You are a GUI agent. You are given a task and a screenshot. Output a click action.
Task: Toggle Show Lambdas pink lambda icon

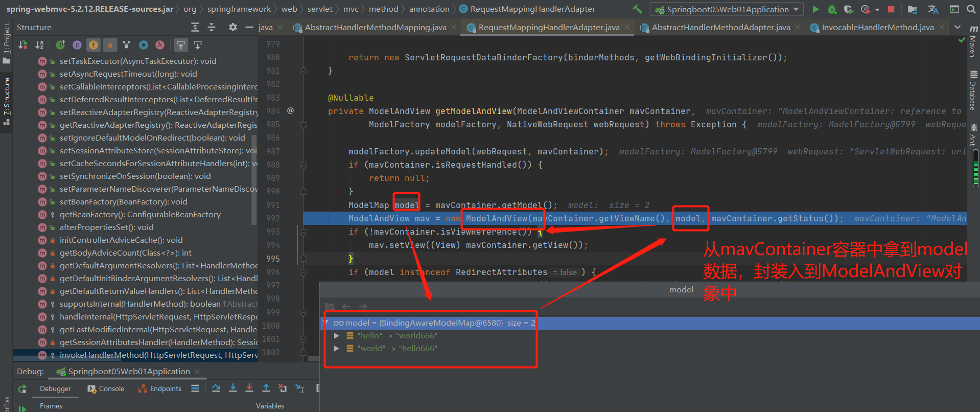160,45
